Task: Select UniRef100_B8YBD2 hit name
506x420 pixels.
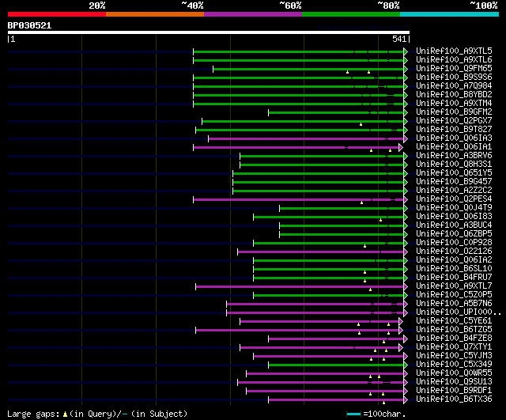Action: click(454, 95)
